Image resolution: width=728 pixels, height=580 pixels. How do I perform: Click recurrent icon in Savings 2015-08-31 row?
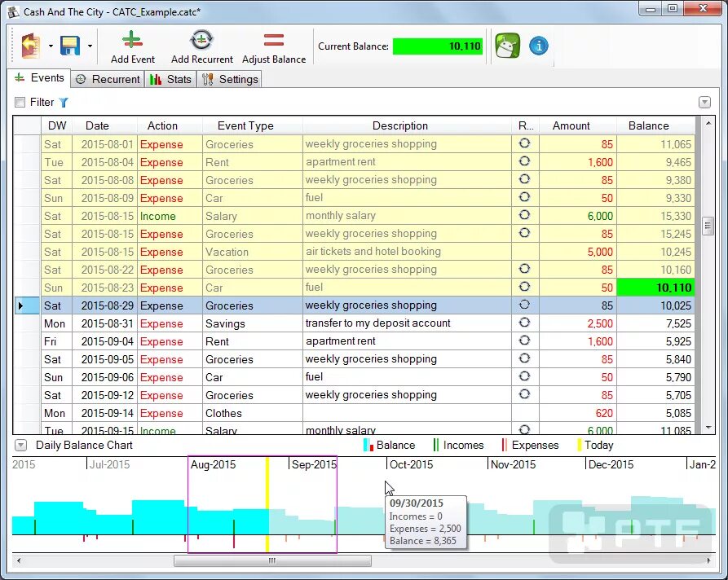point(525,323)
